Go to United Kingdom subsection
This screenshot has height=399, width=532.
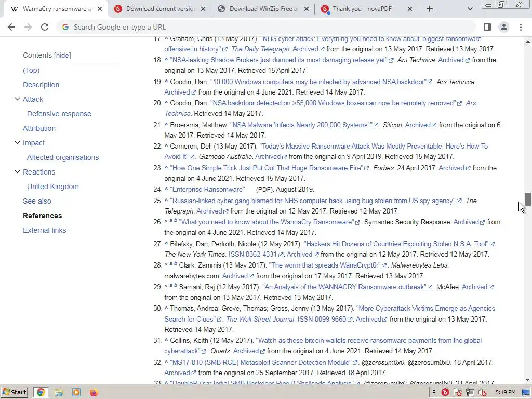pyautogui.click(x=53, y=187)
